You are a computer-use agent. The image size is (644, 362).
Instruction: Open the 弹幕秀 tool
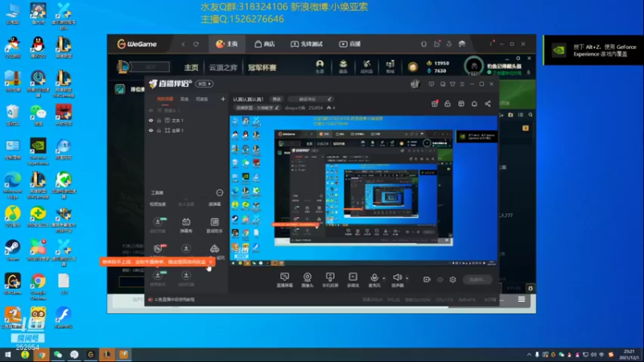click(x=186, y=225)
